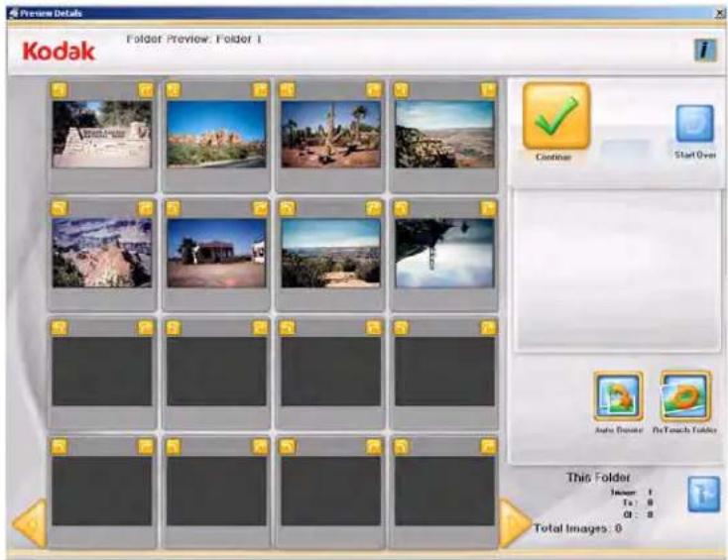Click the 'Folder Preview: Folder 1' title text
Screen dimensions: 728x560
click(194, 39)
